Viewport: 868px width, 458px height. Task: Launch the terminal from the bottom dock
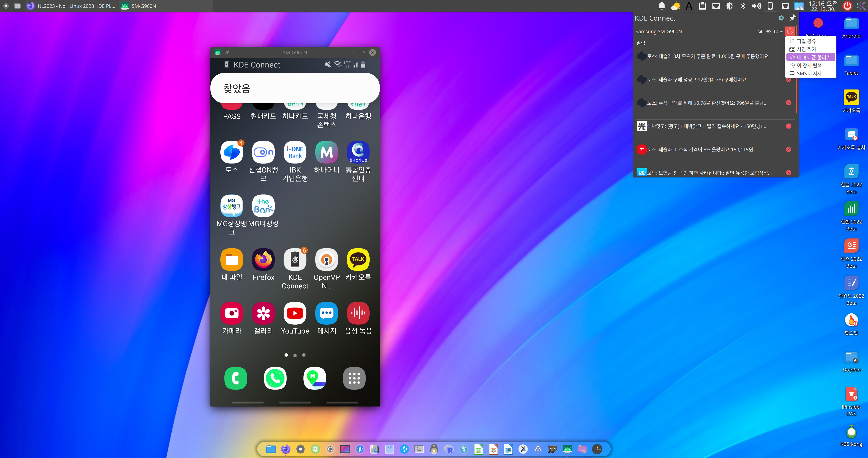(419, 449)
